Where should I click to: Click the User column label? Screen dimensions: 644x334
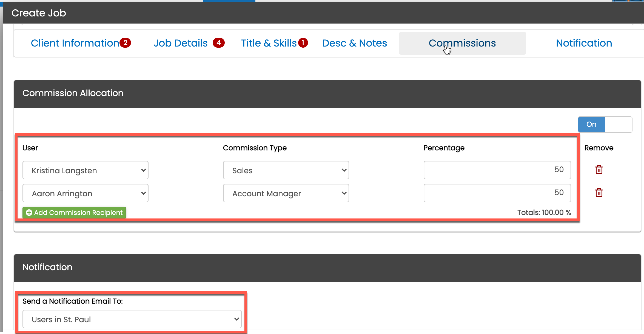[x=30, y=148]
